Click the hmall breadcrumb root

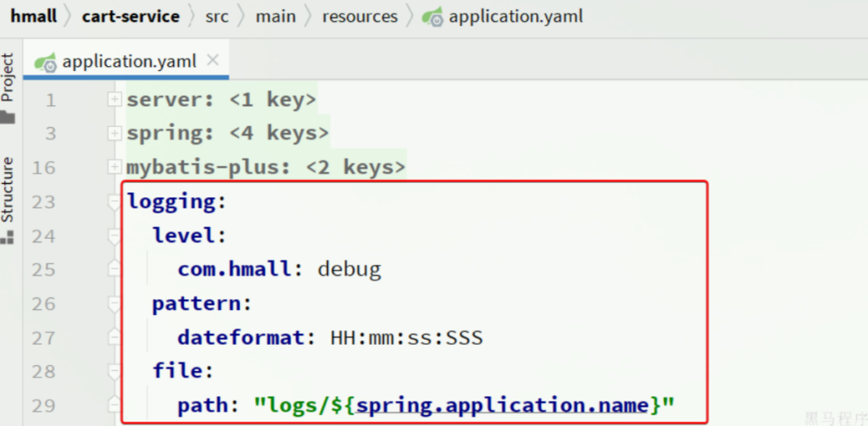point(34,16)
